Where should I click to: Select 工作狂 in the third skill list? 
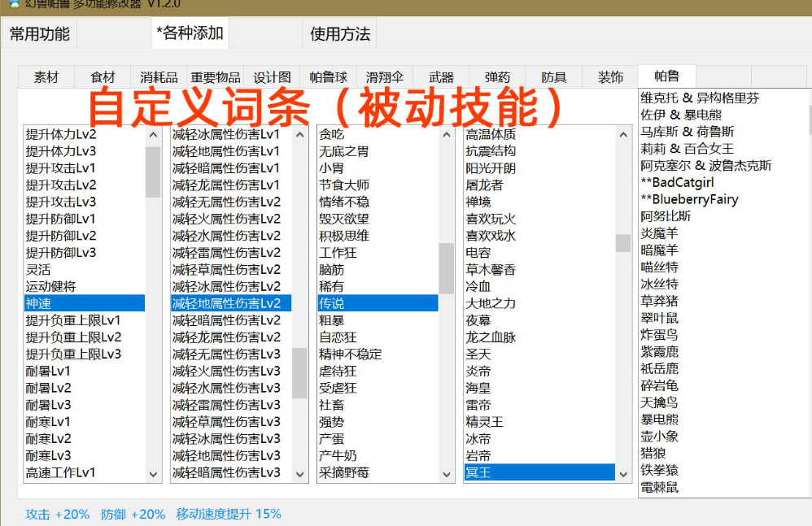click(338, 253)
